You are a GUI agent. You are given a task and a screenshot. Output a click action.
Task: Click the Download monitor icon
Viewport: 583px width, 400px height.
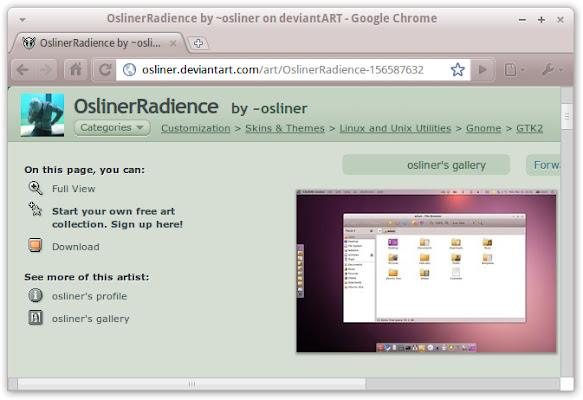35,245
